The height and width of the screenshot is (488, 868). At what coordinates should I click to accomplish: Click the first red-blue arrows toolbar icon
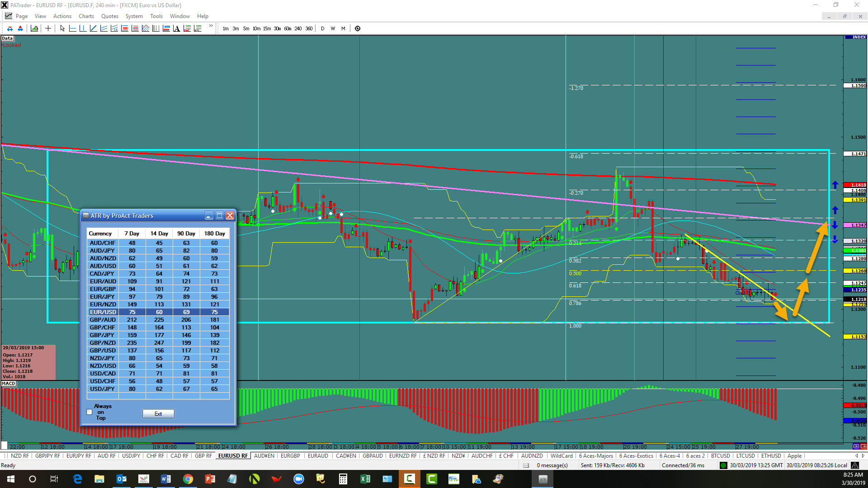pos(10,28)
